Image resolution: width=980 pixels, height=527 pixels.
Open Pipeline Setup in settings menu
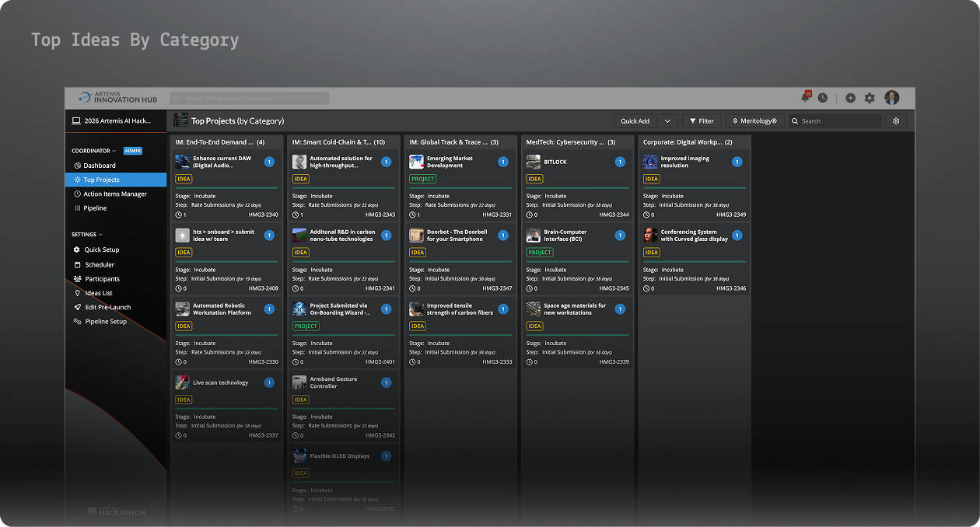point(106,322)
